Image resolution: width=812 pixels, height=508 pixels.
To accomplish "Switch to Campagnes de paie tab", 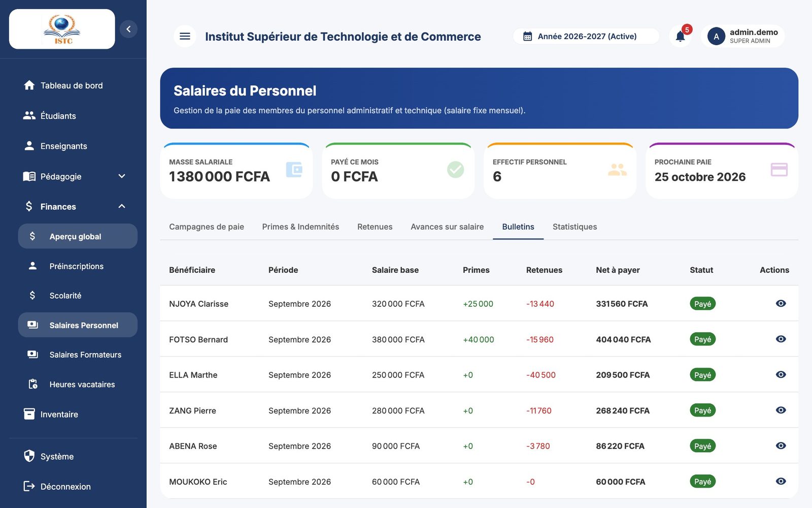I will pos(207,227).
